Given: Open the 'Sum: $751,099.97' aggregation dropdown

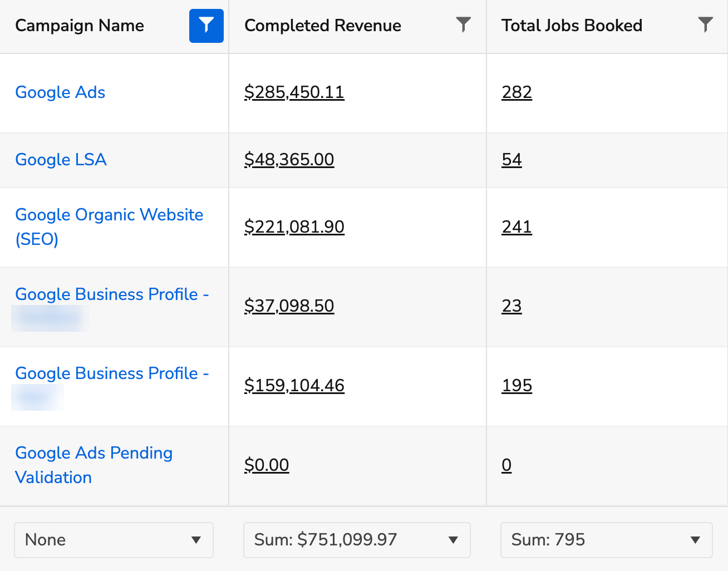Looking at the screenshot, I should pos(357,540).
